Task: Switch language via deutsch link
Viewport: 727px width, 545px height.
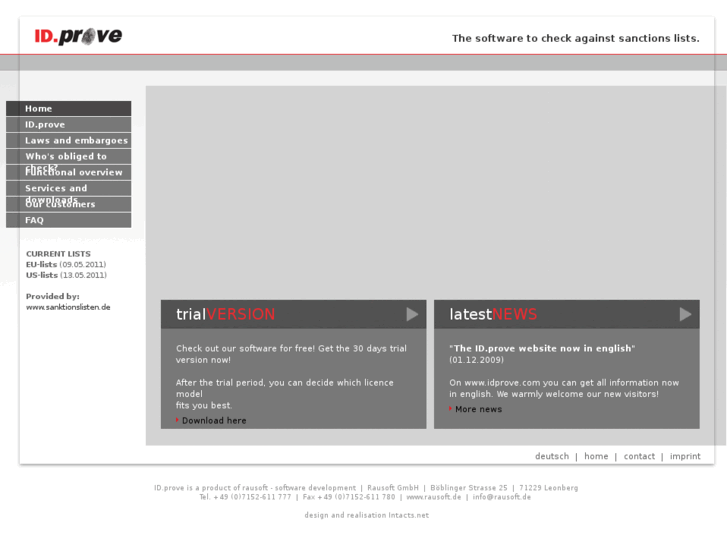Action: click(x=552, y=456)
